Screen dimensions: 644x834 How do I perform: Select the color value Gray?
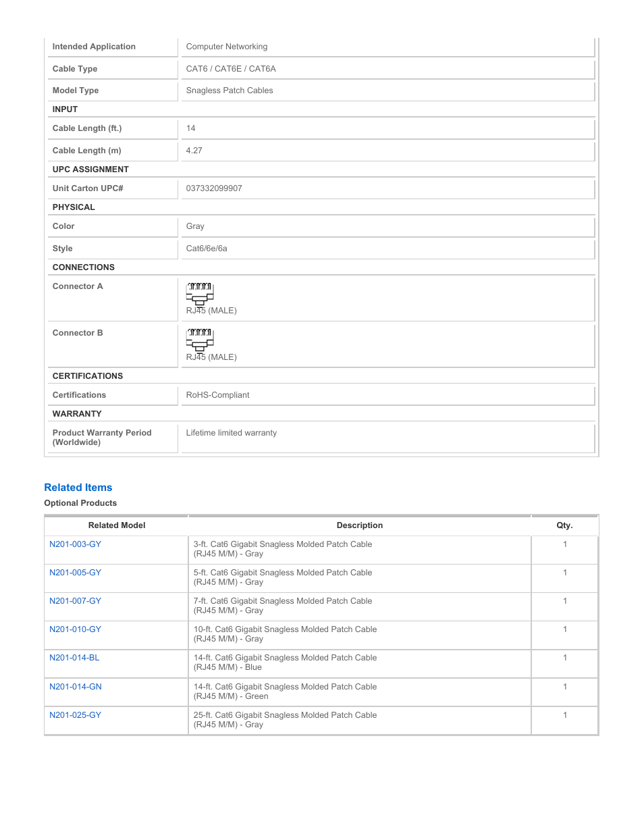(x=195, y=226)
